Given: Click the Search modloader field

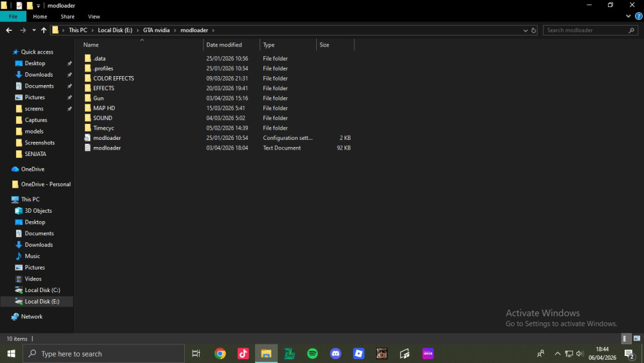Looking at the screenshot, I should (590, 30).
